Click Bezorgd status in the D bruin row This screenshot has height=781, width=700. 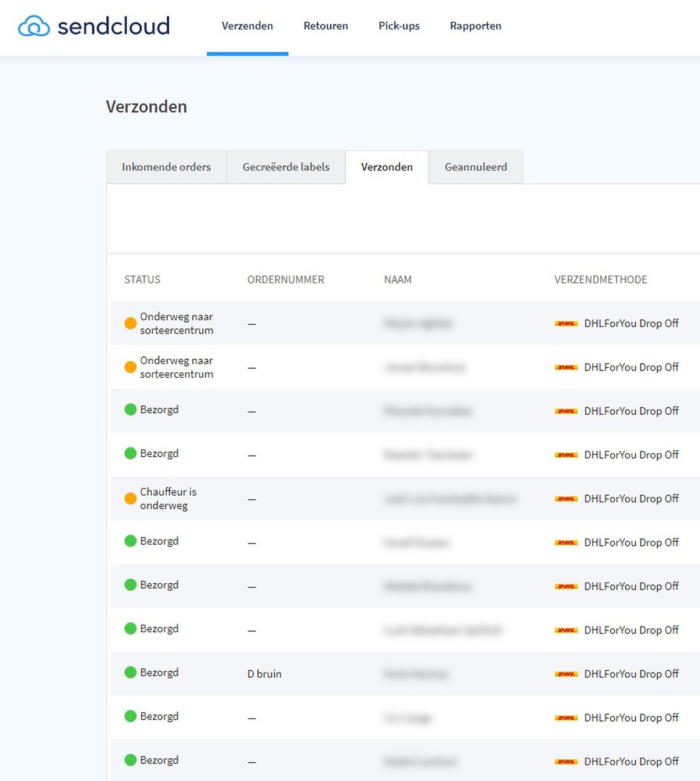159,673
